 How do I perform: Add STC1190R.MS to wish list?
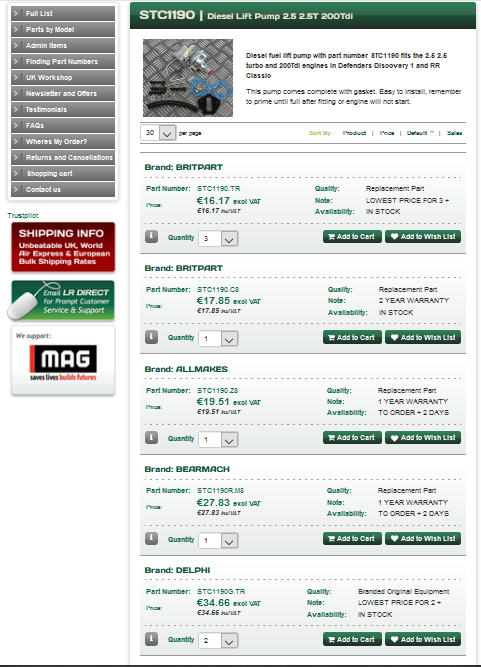pos(423,539)
